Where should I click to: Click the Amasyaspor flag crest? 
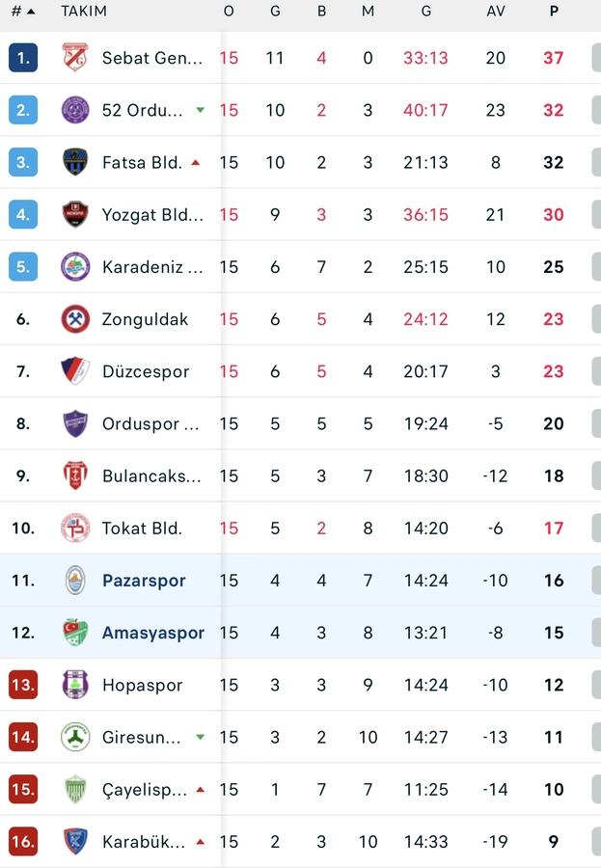(75, 633)
